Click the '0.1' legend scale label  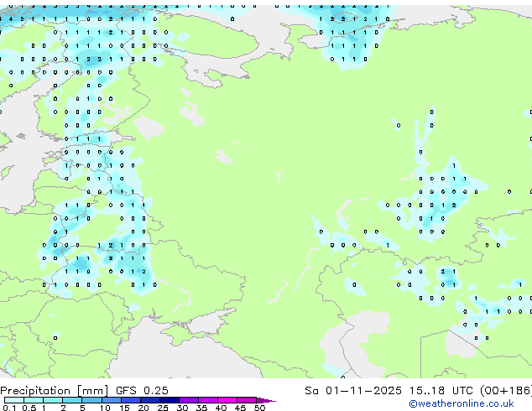pyautogui.click(x=9, y=408)
